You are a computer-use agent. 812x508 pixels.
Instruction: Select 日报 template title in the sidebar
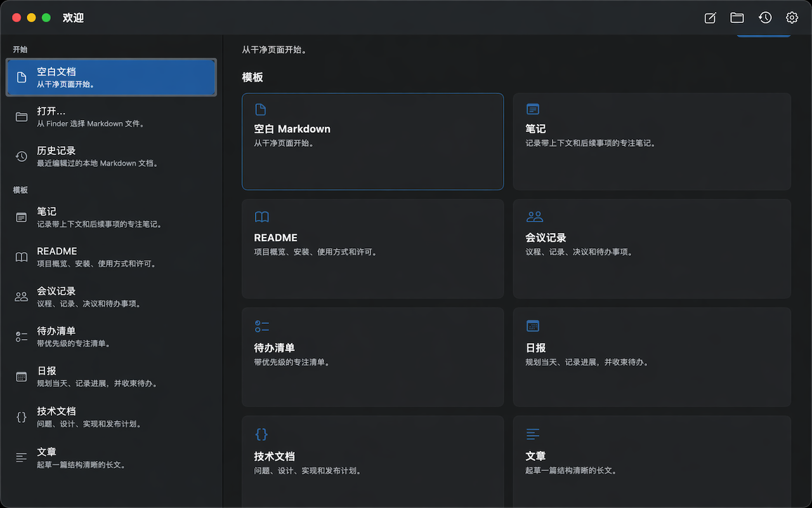(47, 371)
